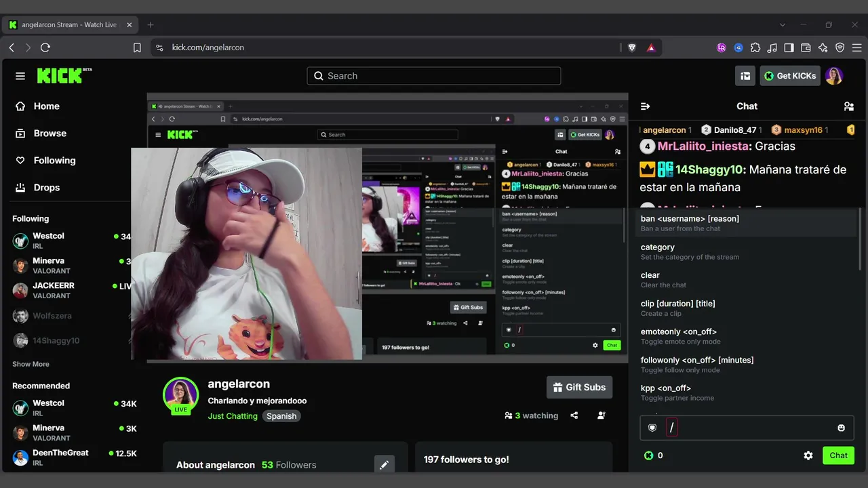The height and width of the screenshot is (488, 868).
Task: Select the followonly toggle command
Action: (x=747, y=365)
